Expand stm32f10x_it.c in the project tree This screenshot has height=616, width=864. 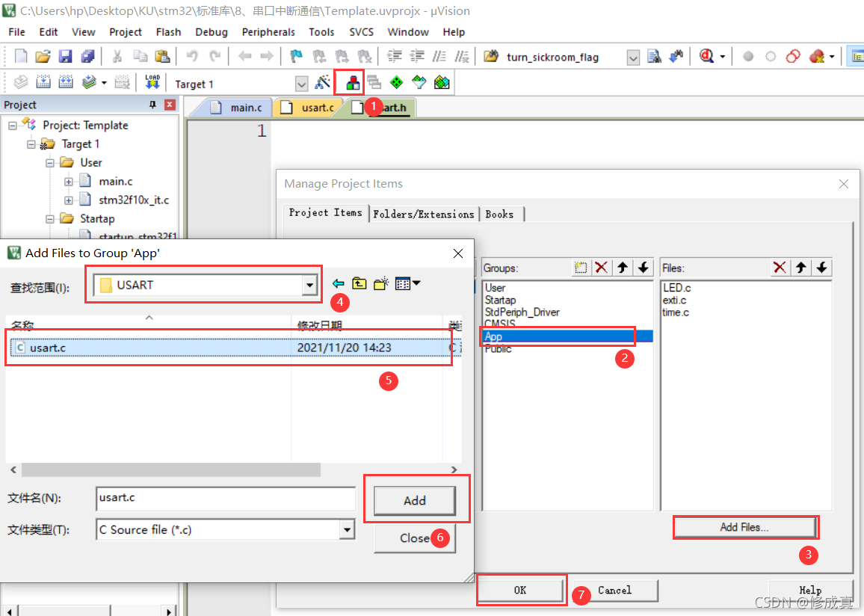[68, 200]
